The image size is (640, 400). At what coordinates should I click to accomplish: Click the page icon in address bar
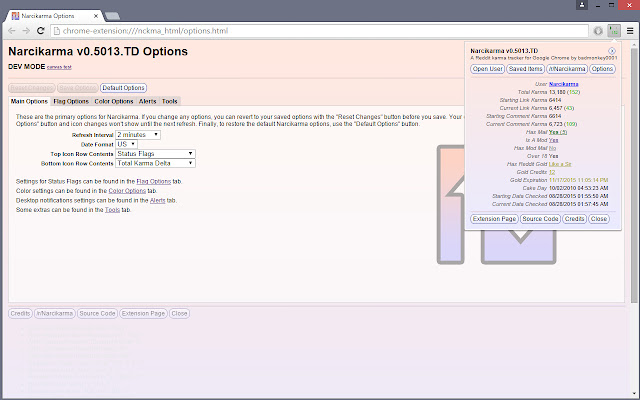57,31
